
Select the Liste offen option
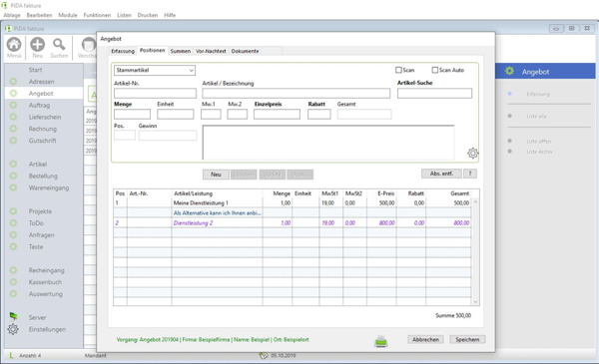pyautogui.click(x=509, y=141)
